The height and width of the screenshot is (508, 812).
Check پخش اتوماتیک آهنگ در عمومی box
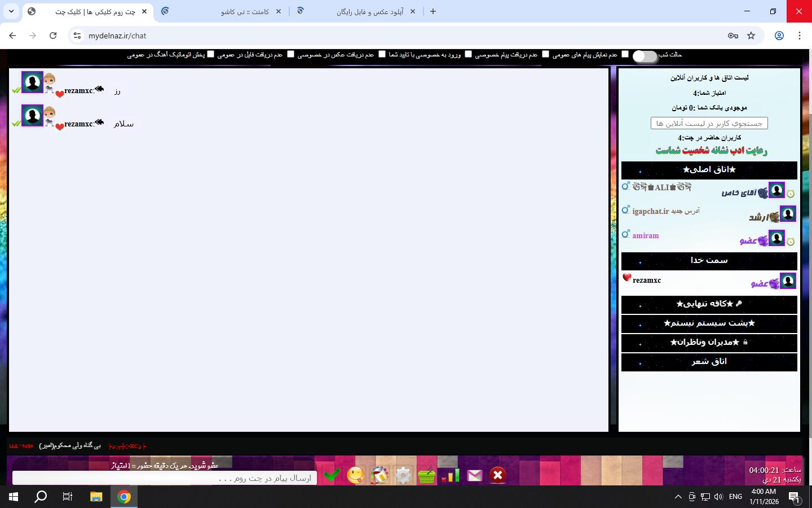(x=210, y=54)
